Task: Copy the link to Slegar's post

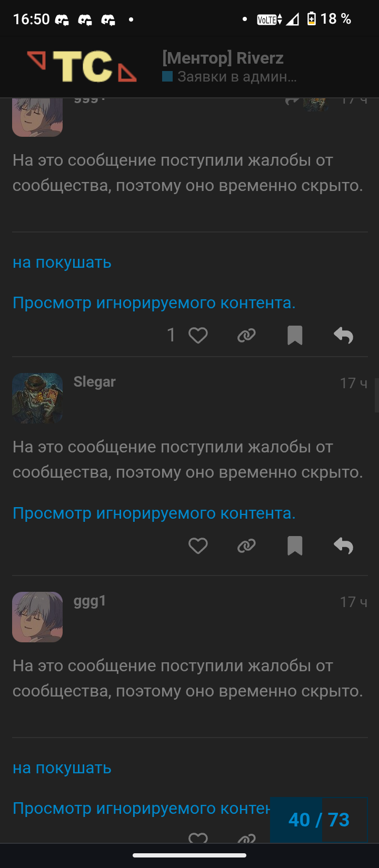Action: [246, 546]
